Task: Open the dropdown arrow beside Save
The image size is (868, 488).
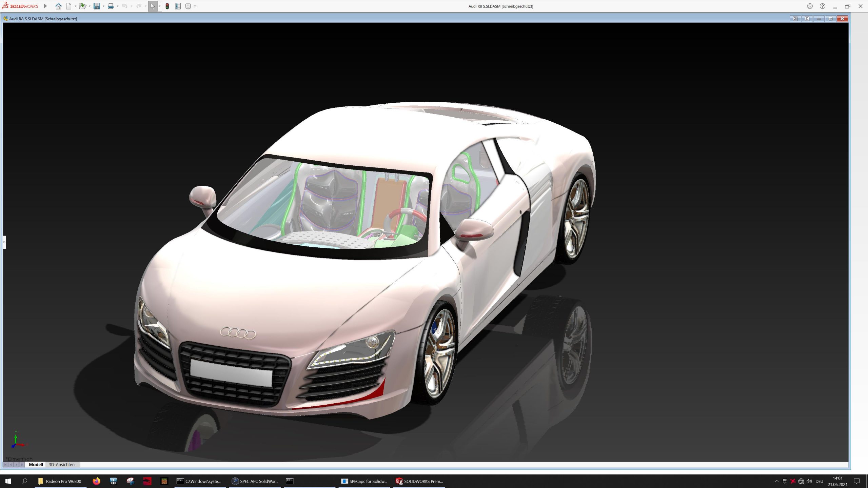Action: (x=103, y=6)
